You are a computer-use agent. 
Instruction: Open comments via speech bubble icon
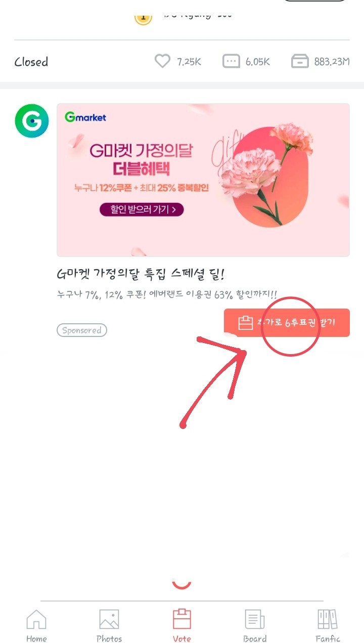231,62
